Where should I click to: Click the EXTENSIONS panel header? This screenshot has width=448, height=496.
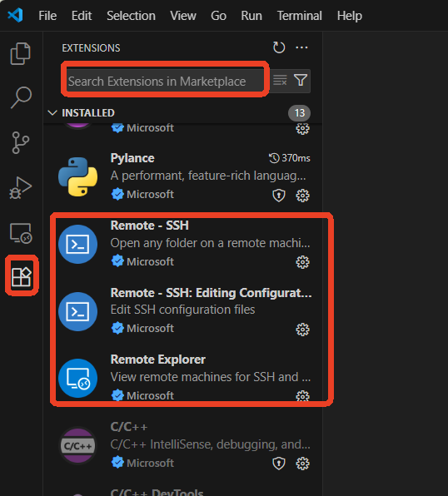point(92,48)
